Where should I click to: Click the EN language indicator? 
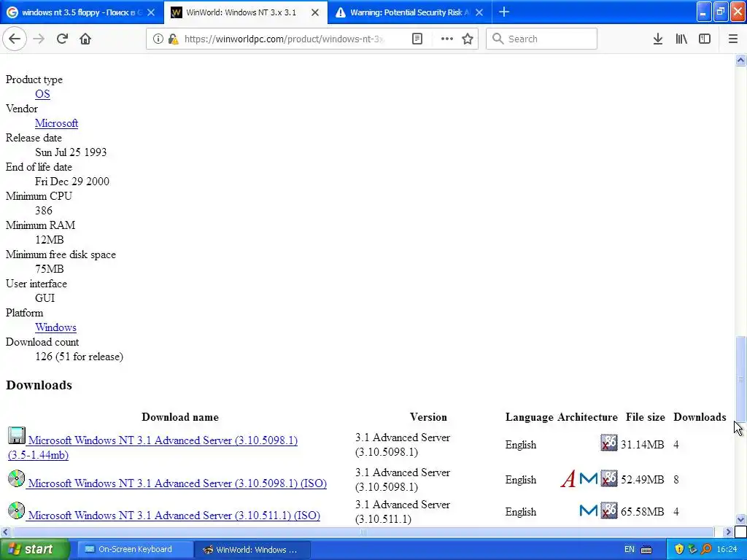pyautogui.click(x=630, y=549)
